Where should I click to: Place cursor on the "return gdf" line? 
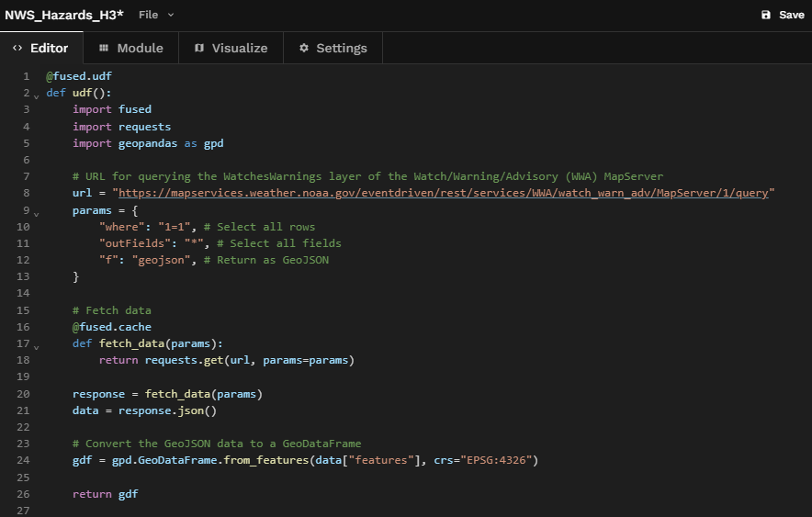pos(105,495)
